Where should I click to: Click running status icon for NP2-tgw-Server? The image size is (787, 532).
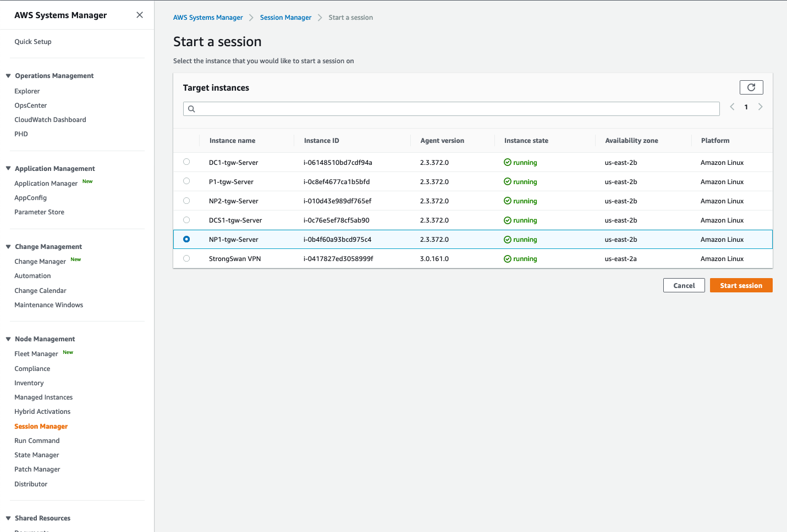[x=508, y=201]
